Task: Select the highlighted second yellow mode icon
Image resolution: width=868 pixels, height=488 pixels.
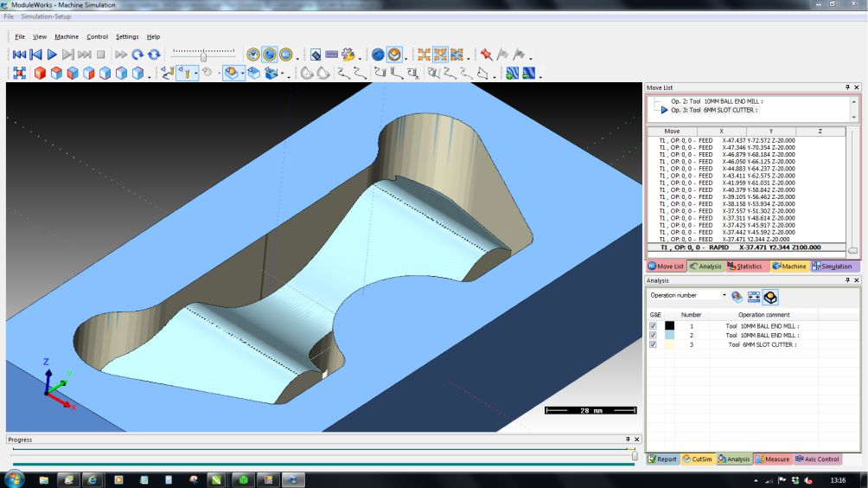Action: 270,55
